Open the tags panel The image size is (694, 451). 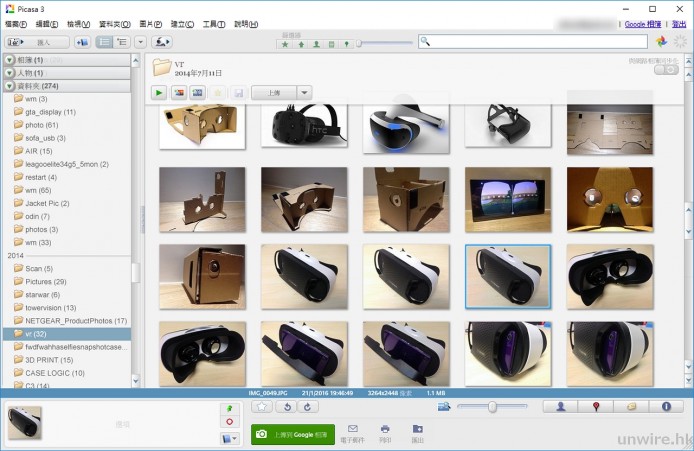click(631, 407)
